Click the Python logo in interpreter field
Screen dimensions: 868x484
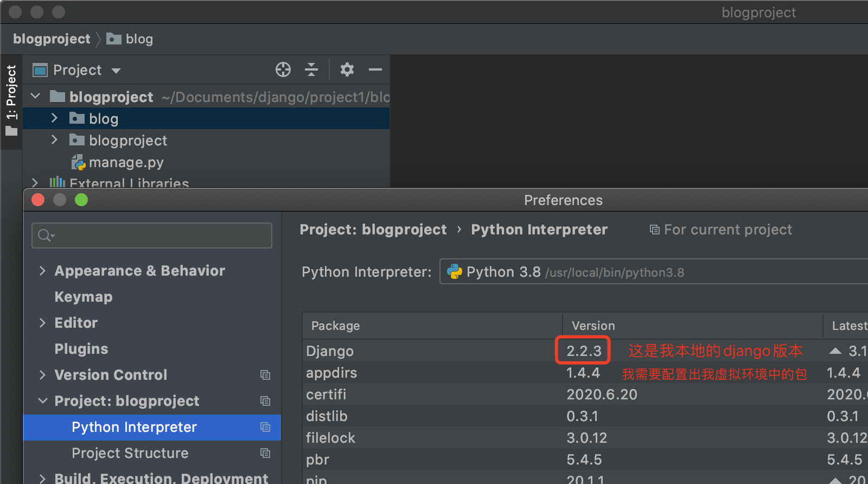(x=454, y=272)
